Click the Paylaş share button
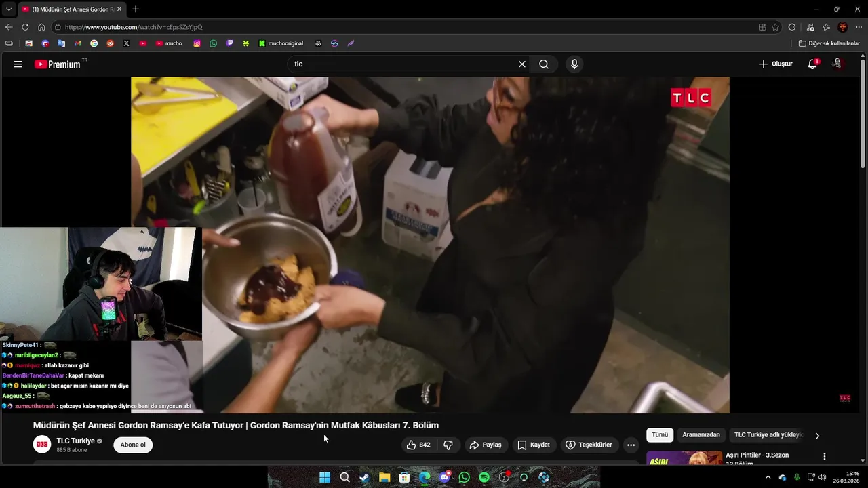868x488 pixels. 486,445
